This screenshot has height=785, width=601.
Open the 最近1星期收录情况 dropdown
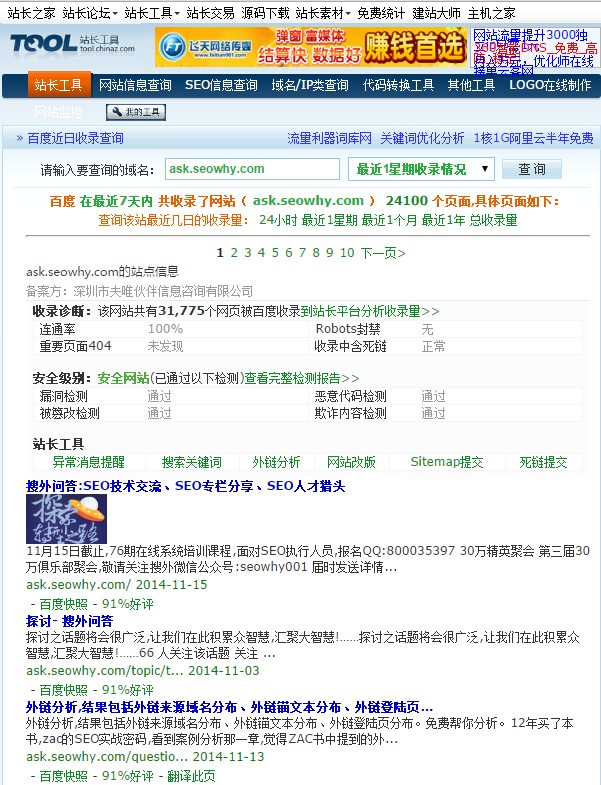tap(421, 169)
